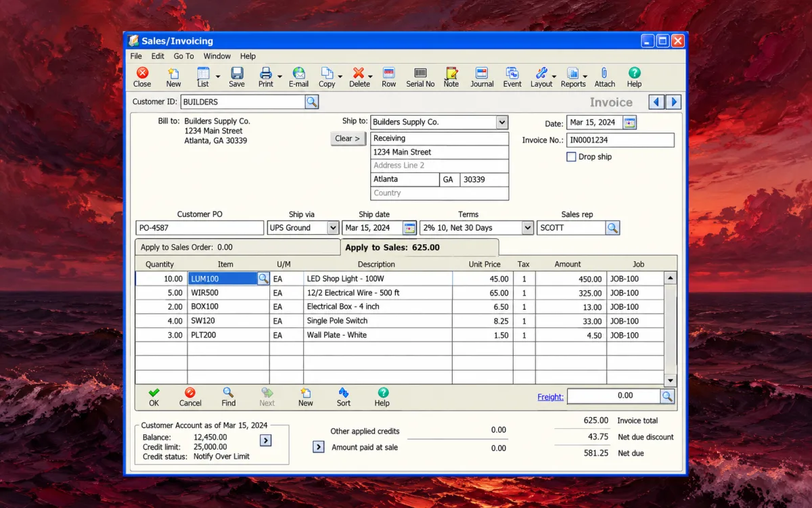Print the invoice via the Print icon
This screenshot has height=508, width=812.
265,73
